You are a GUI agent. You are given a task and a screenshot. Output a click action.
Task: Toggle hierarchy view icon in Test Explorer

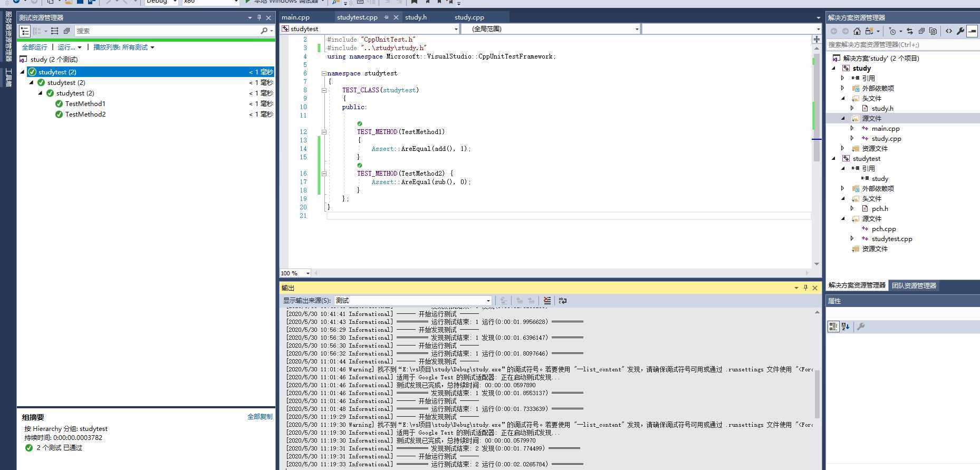pyautogui.click(x=24, y=31)
